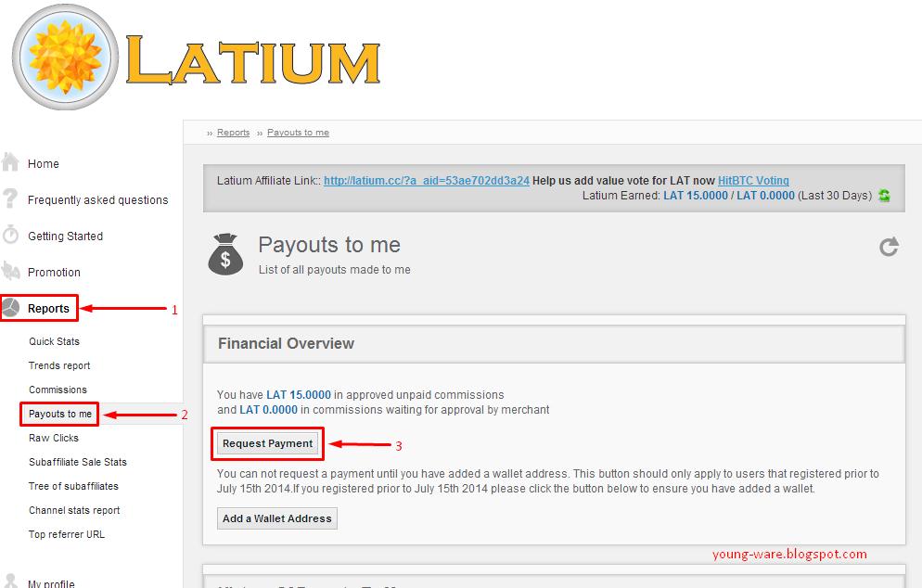The height and width of the screenshot is (588, 922).
Task: Click 'List of all payouts made to me' subtitle
Action: tap(335, 270)
